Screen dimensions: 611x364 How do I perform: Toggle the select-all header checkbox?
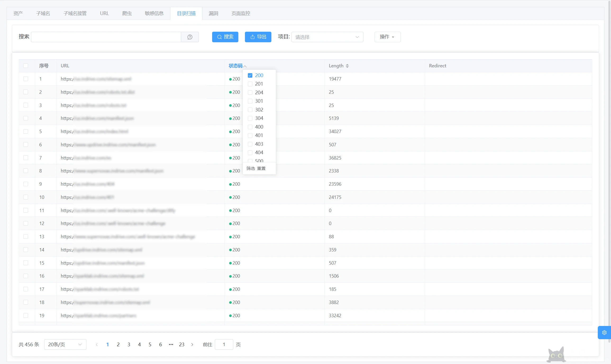pyautogui.click(x=26, y=66)
